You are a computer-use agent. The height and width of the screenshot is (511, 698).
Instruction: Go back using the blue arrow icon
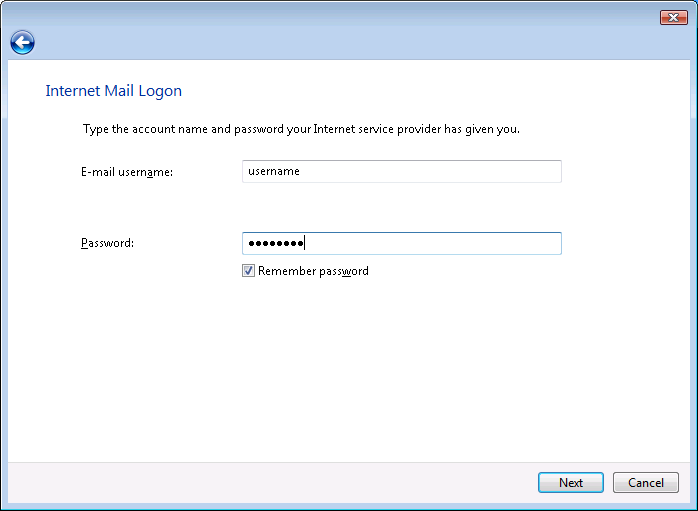click(22, 42)
